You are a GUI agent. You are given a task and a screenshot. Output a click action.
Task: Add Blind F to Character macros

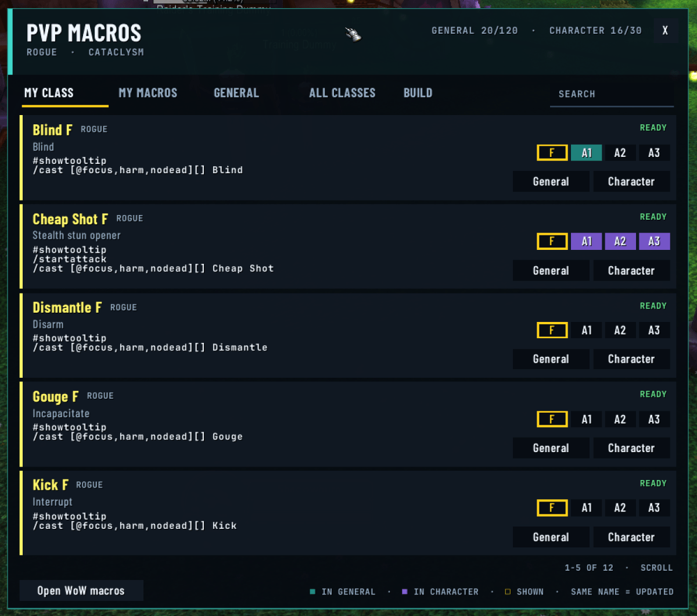coord(631,181)
